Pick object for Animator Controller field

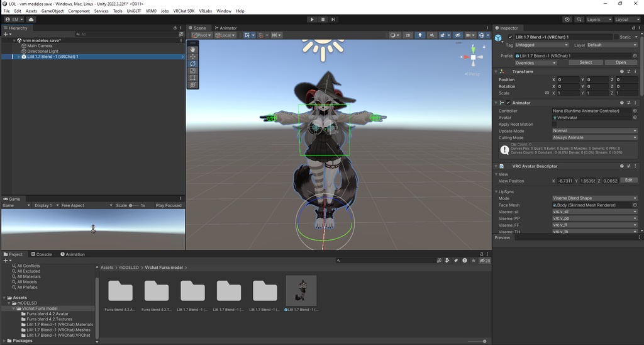(x=635, y=111)
